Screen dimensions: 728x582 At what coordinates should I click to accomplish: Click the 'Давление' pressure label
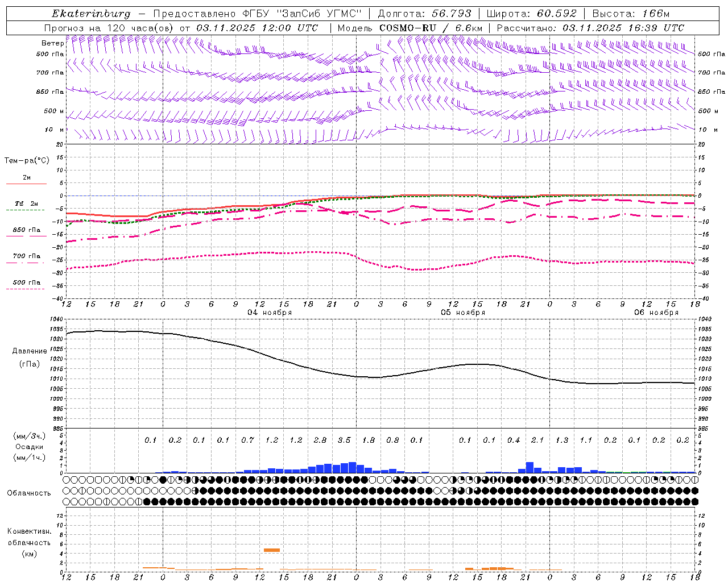click(x=30, y=351)
